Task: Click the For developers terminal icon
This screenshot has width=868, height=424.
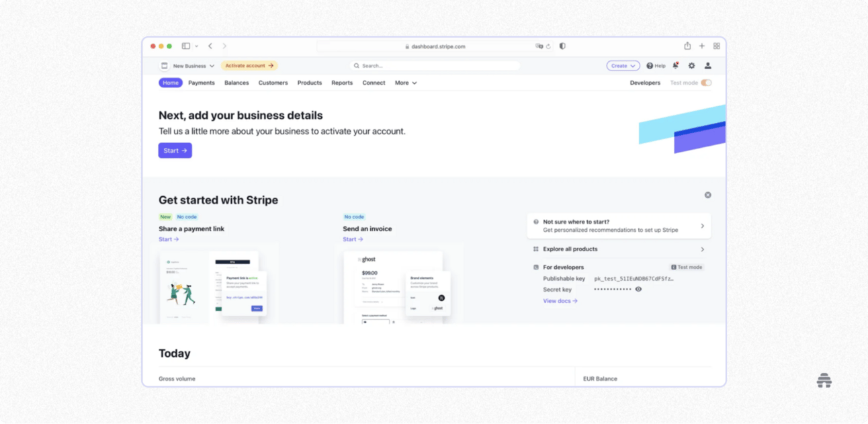Action: (x=536, y=267)
